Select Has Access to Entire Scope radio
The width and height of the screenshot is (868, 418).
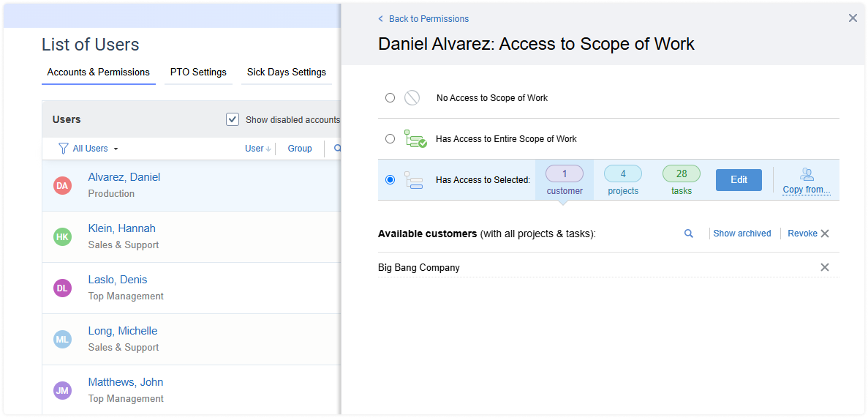click(390, 138)
